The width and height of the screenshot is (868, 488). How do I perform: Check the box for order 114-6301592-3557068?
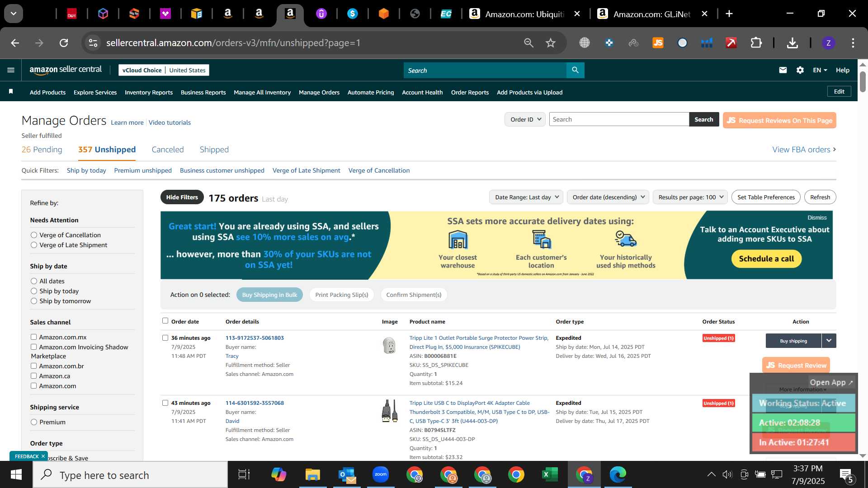point(165,403)
